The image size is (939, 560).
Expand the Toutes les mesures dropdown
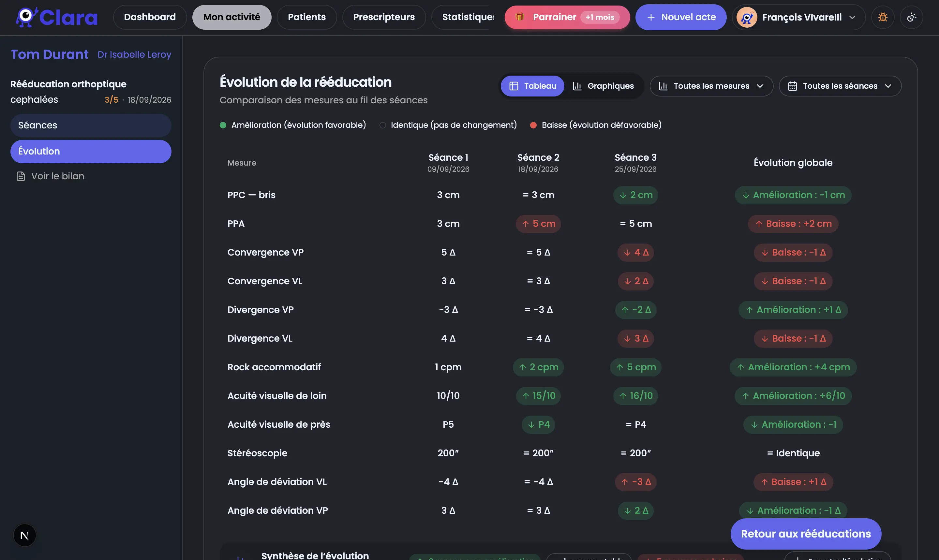[x=711, y=86]
